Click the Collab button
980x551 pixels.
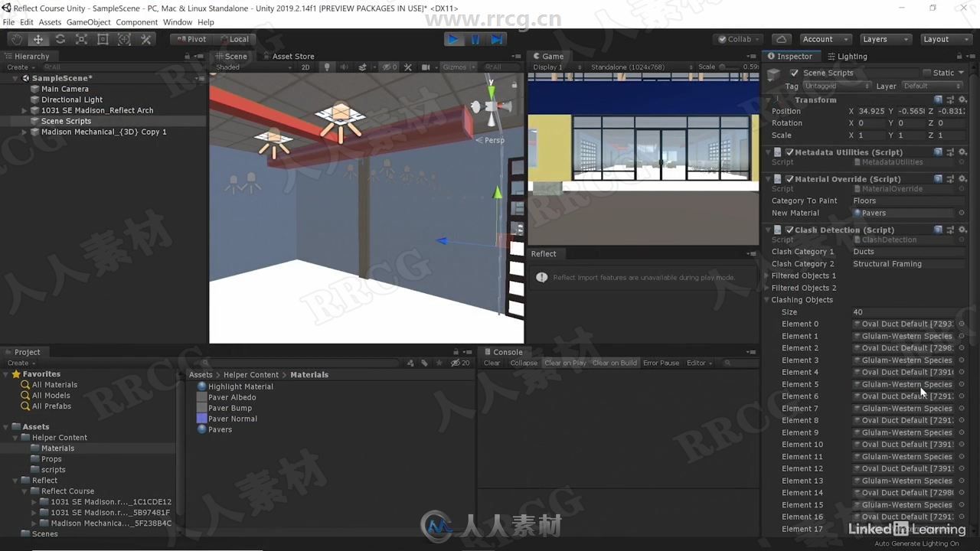click(x=738, y=39)
